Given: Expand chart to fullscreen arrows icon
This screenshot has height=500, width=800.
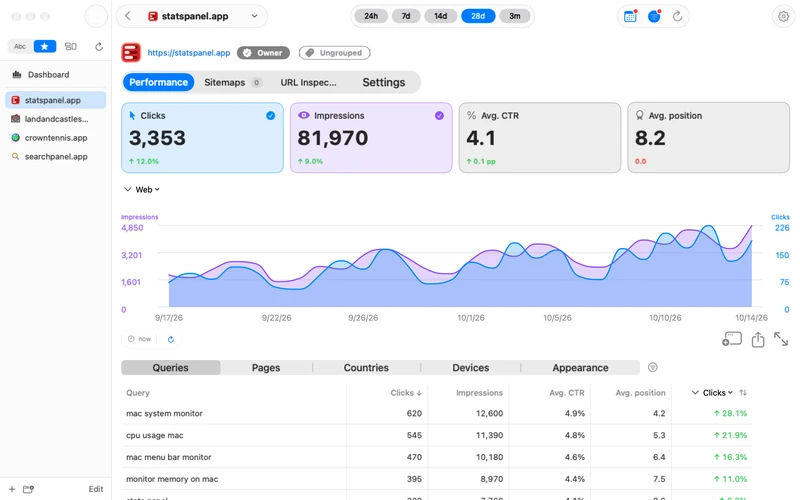Looking at the screenshot, I should 781,339.
